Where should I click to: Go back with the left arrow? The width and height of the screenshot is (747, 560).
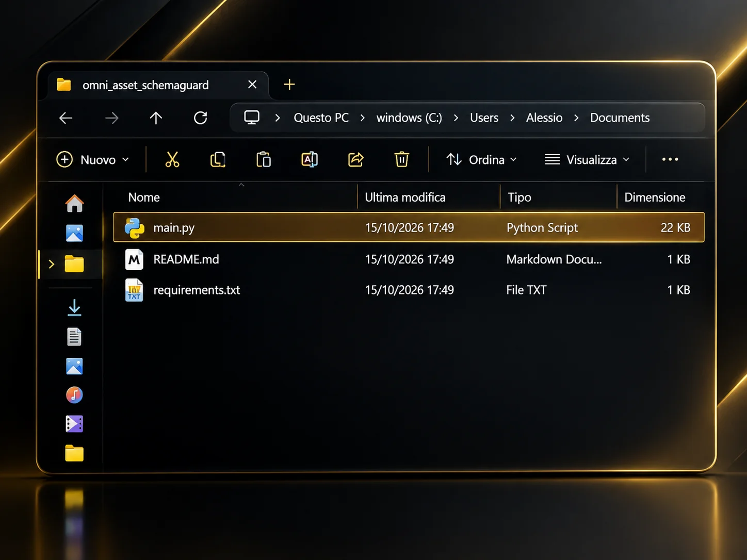point(66,118)
